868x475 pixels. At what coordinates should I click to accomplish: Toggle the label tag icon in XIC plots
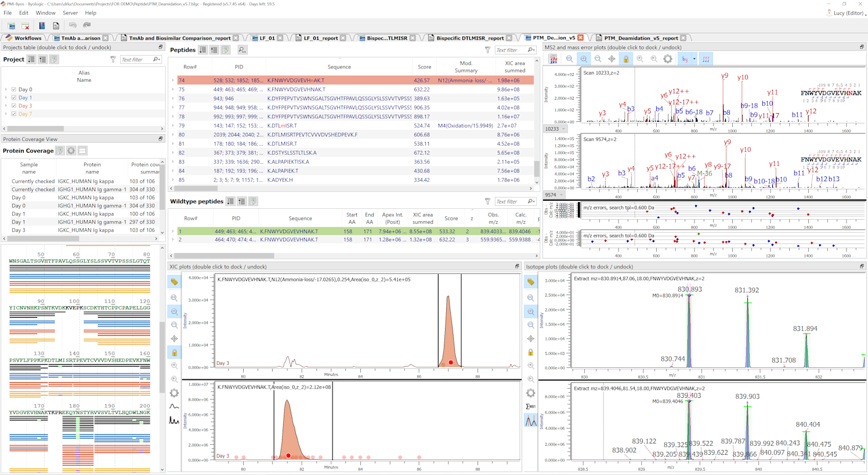pos(174,282)
